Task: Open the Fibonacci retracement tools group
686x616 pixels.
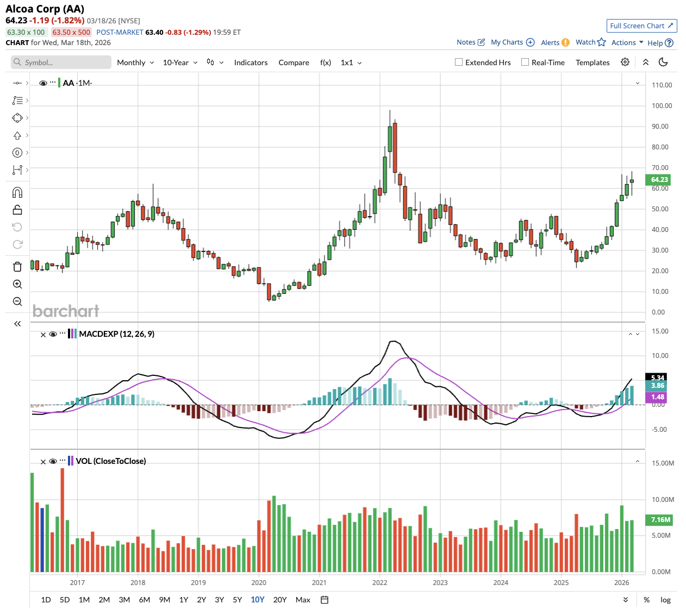Action: point(17,100)
